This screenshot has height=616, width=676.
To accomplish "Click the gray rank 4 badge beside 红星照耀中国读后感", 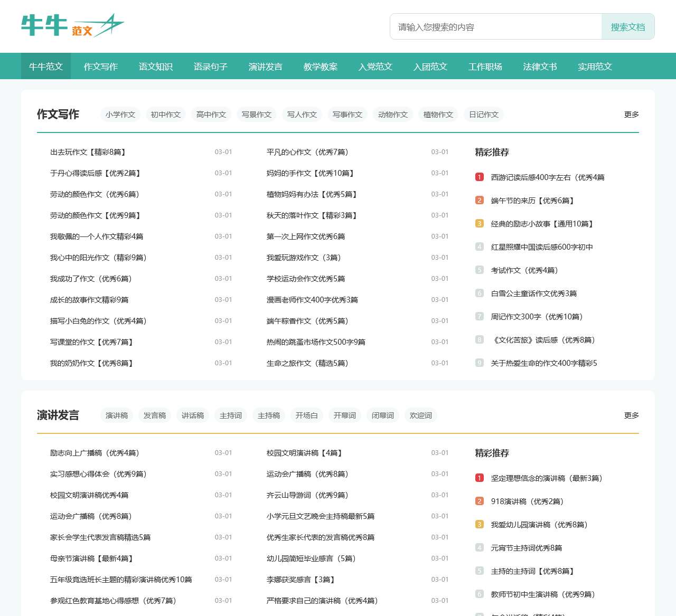I will click(x=480, y=247).
